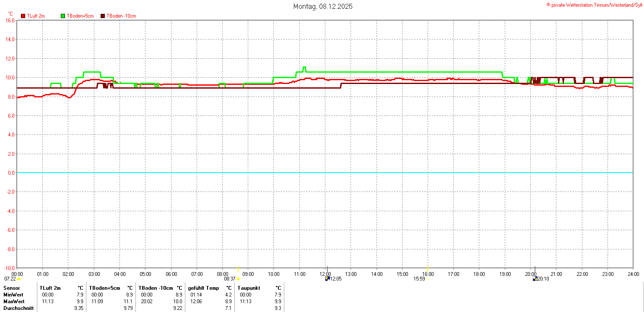Image resolution: width=644 pixels, height=312 pixels.
Task: Click the yellow sun icon next to 08:37
Action: (x=238, y=279)
